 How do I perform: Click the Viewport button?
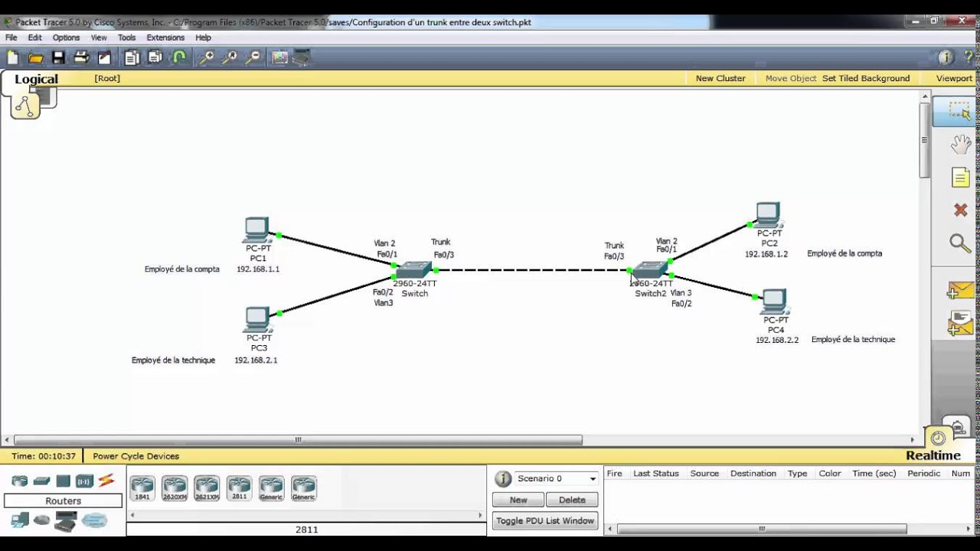tap(954, 78)
